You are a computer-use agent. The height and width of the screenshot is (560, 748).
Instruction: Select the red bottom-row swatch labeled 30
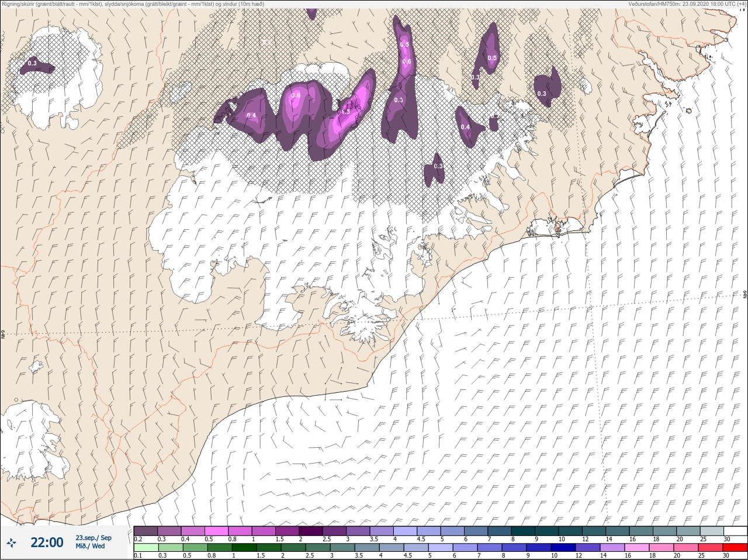(736, 548)
